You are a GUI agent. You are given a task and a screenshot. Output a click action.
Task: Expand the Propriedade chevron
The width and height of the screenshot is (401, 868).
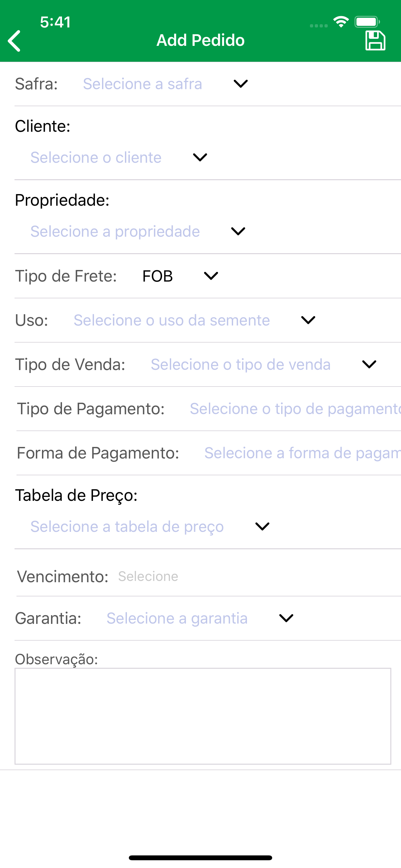click(x=238, y=231)
